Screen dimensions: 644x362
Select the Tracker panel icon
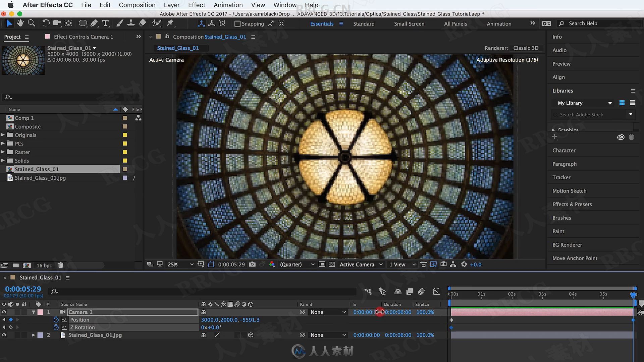tap(561, 177)
